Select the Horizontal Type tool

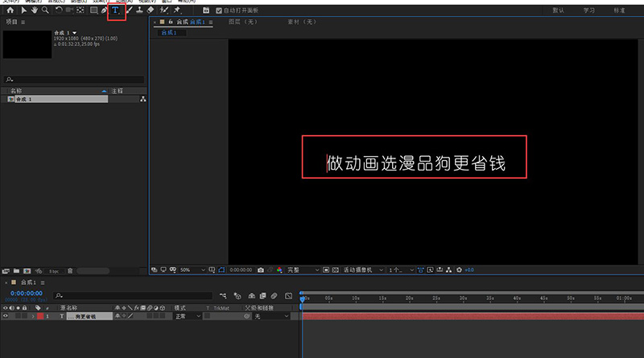[x=115, y=10]
